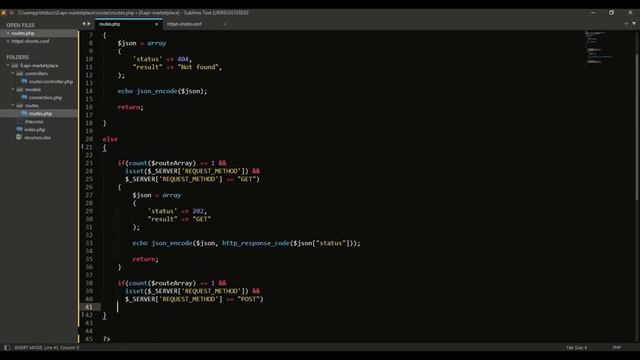Open the Tab Size menu in status bar
This screenshot has width=640, height=360.
[576, 348]
